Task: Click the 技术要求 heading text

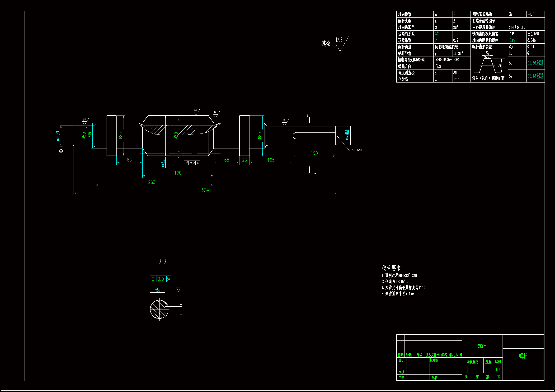Action: (391, 268)
